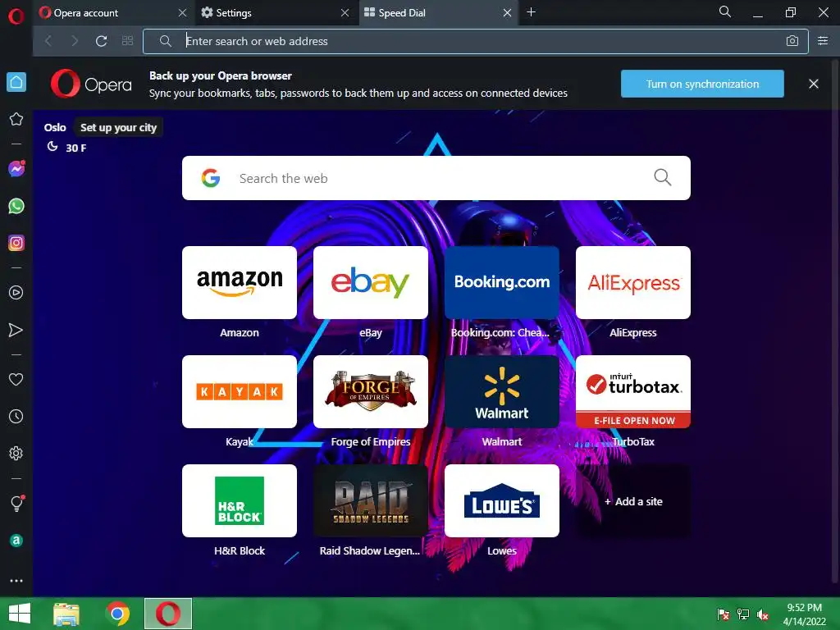840x630 pixels.
Task: Open the Walmart speed dial tile
Action: [x=502, y=391]
